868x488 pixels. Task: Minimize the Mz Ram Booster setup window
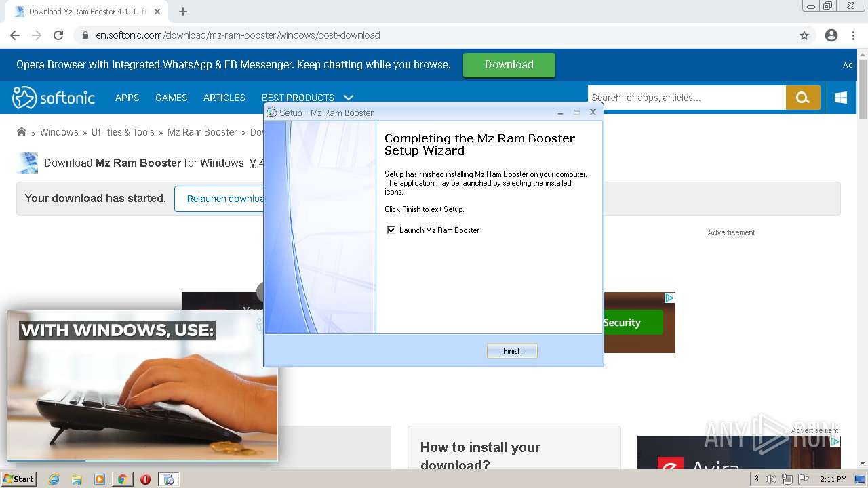pos(560,112)
